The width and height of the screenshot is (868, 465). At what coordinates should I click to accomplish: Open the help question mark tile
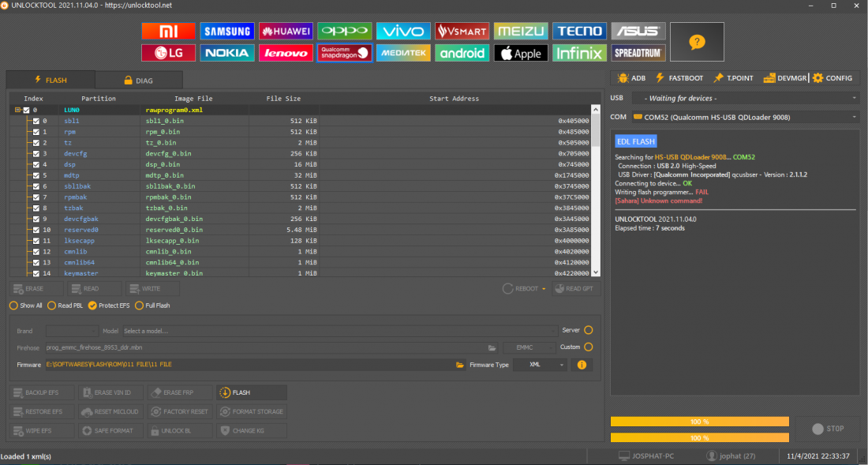(697, 42)
